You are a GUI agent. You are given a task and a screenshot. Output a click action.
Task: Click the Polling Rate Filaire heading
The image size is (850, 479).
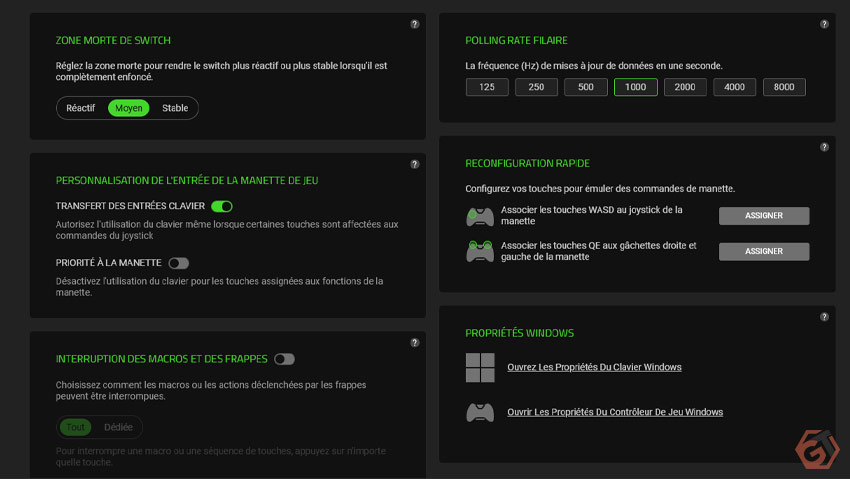click(x=516, y=41)
